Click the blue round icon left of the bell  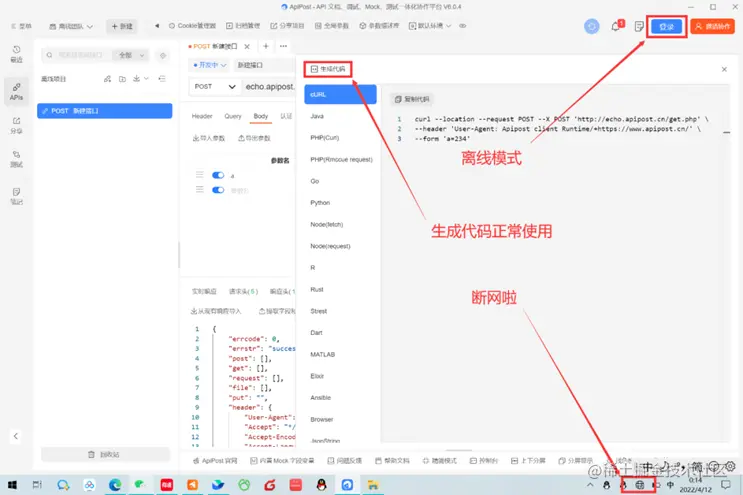[591, 26]
